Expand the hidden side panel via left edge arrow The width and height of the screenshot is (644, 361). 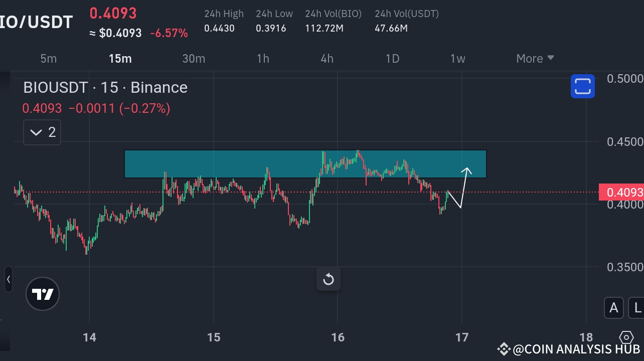pyautogui.click(x=8, y=280)
